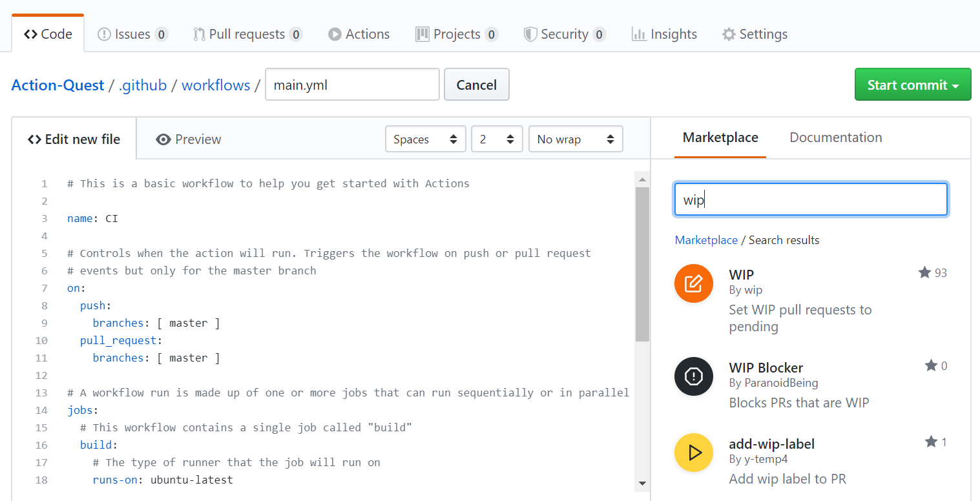Click the Security count badge

(x=599, y=35)
